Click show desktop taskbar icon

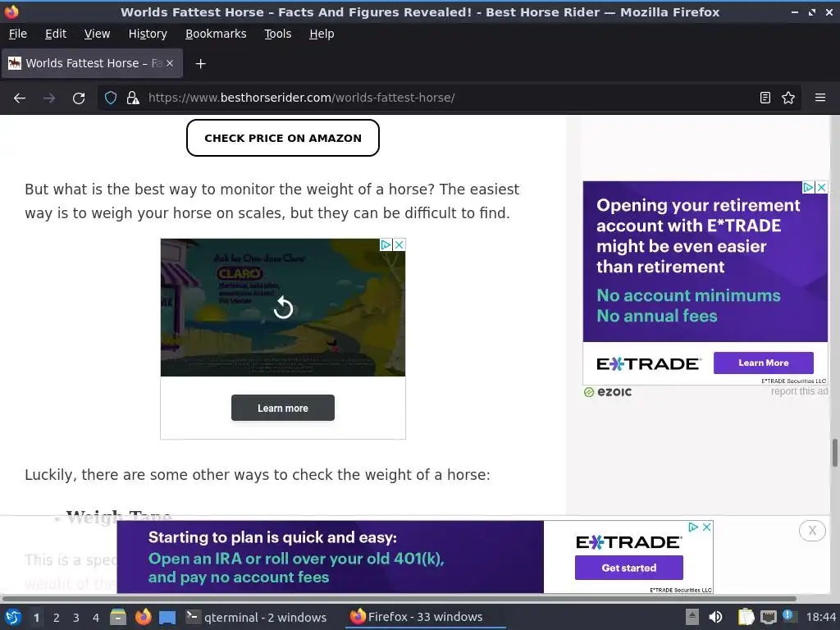pos(167,618)
